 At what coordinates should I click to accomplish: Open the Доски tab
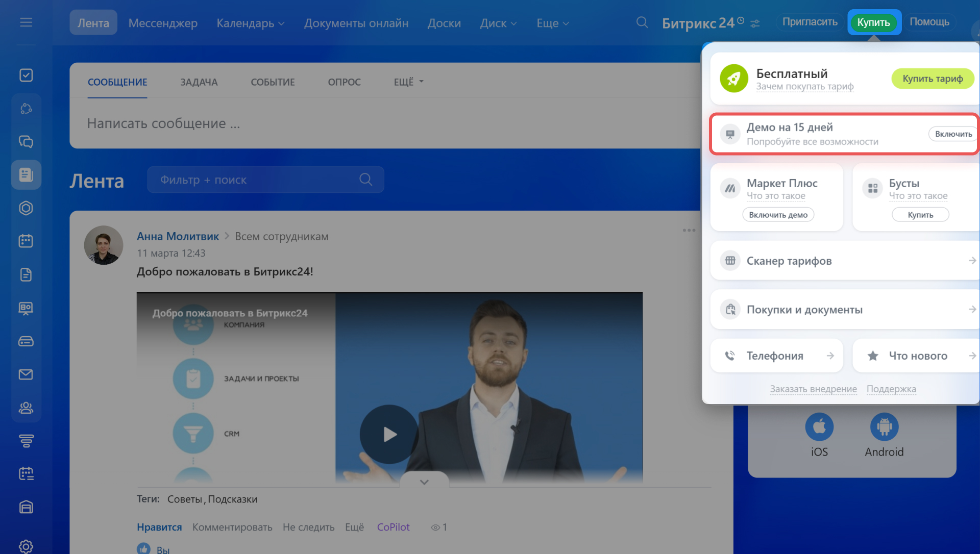444,23
